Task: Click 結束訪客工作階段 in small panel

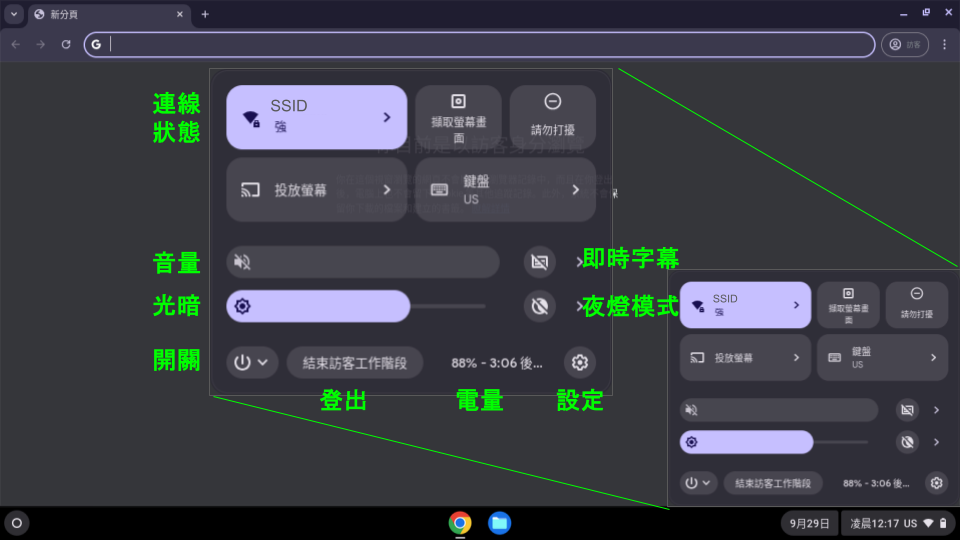Action: pyautogui.click(x=773, y=483)
